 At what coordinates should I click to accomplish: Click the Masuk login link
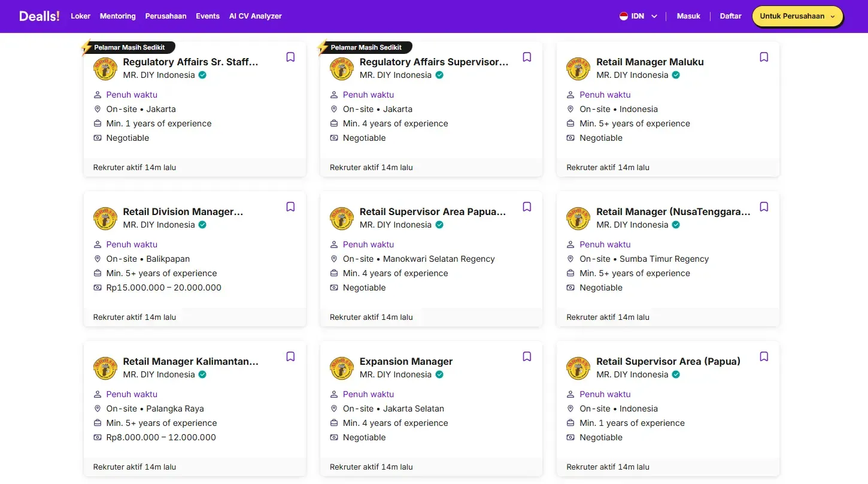[688, 16]
